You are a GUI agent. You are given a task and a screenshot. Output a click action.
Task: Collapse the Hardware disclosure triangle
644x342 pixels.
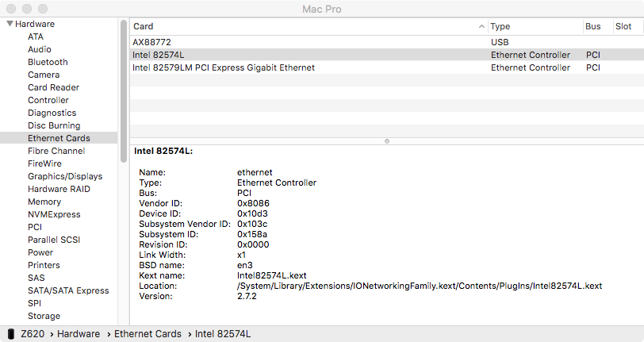[10, 24]
